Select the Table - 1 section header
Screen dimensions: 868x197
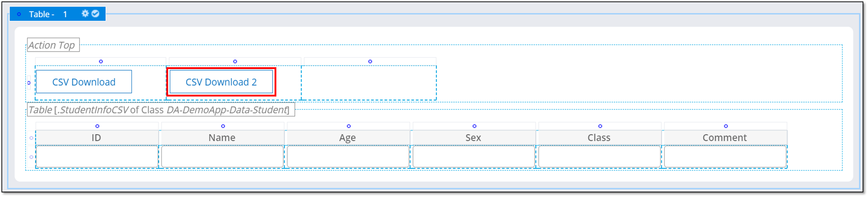click(58, 14)
